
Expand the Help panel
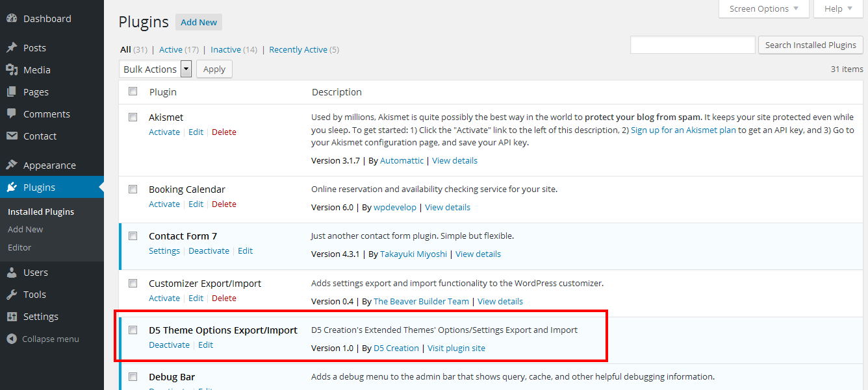838,9
